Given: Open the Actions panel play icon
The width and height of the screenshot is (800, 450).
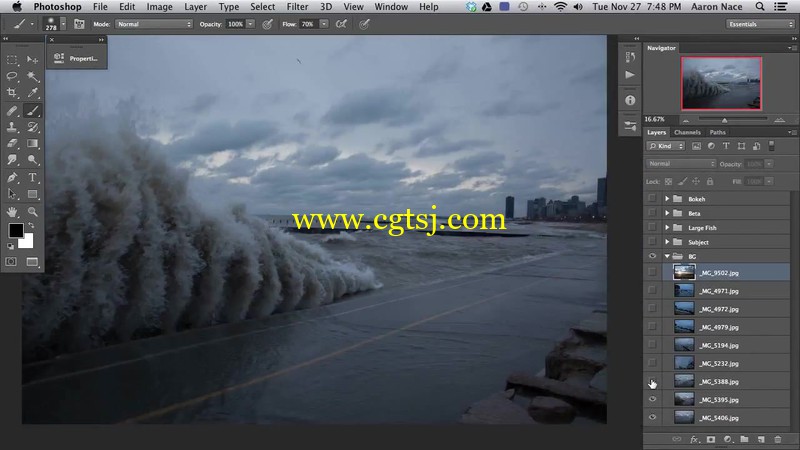Looking at the screenshot, I should [x=630, y=74].
